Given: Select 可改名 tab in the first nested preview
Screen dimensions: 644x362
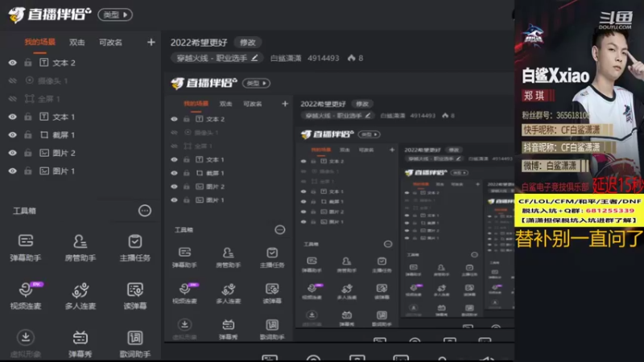Looking at the screenshot, I should point(253,104).
